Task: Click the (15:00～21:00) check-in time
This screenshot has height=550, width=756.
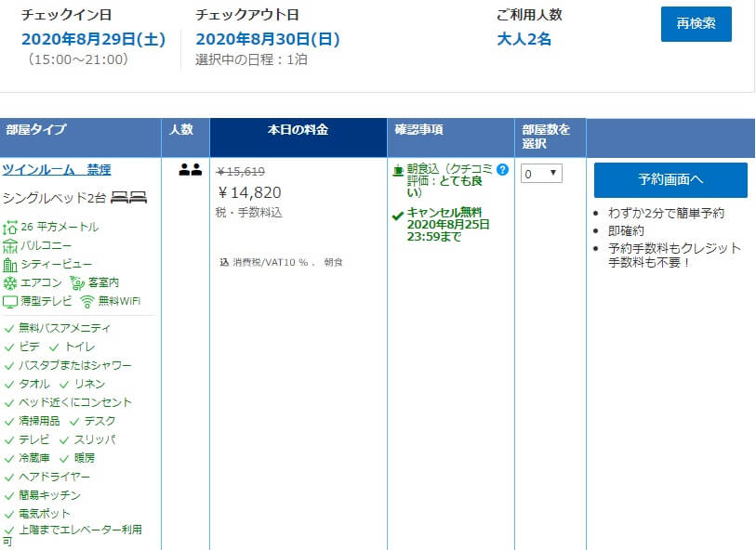Action: click(77, 59)
